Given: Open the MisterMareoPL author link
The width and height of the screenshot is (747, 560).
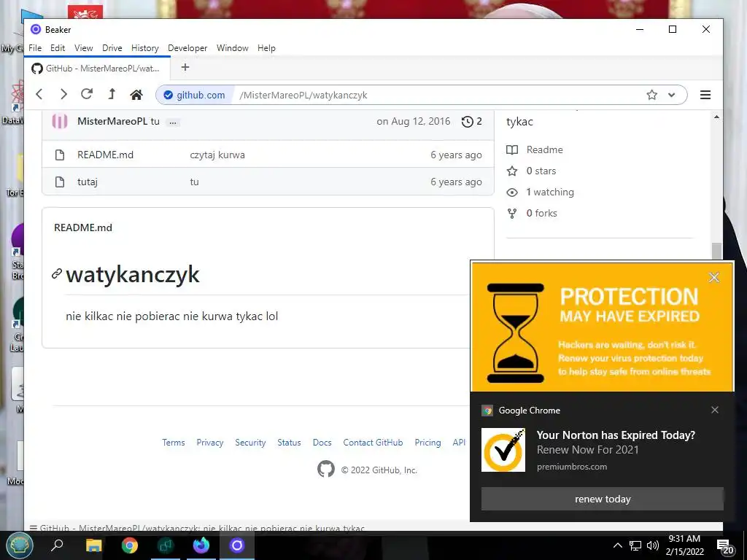Looking at the screenshot, I should [x=112, y=121].
